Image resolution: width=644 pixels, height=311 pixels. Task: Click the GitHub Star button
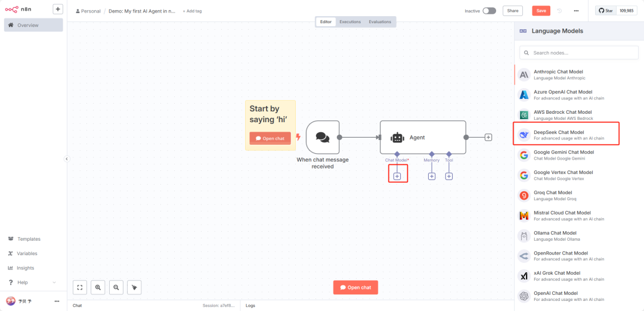[606, 11]
